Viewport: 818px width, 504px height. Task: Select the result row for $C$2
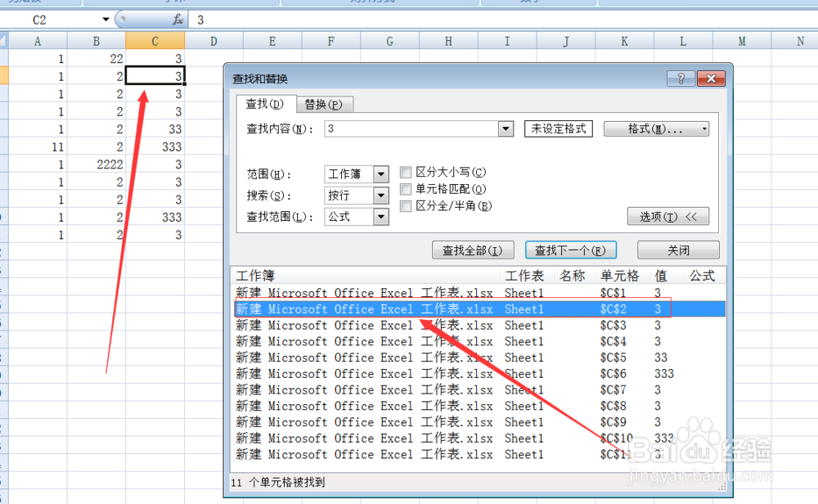479,309
